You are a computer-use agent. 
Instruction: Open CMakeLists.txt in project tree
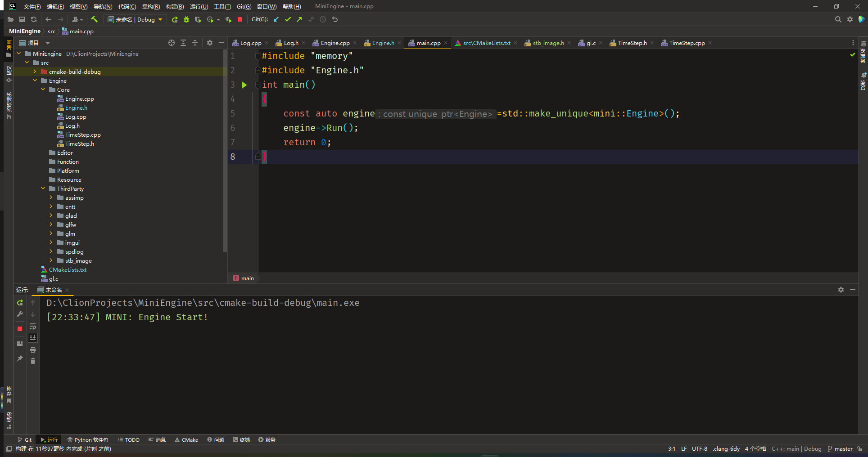[68, 269]
